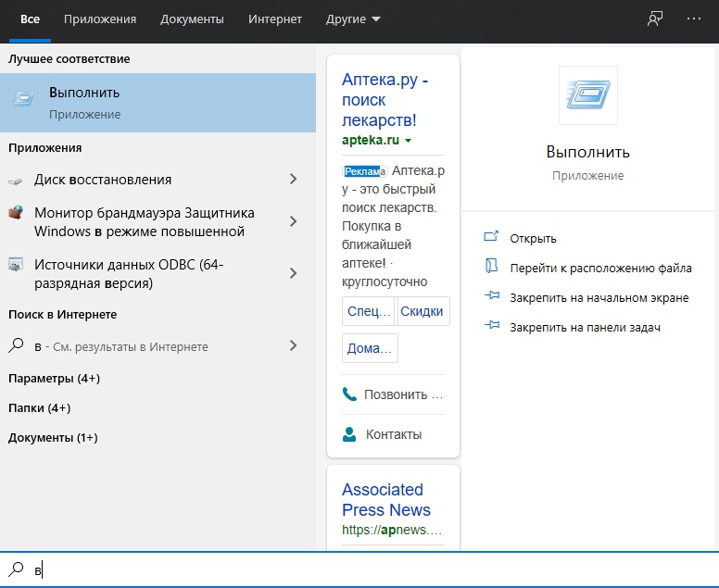The image size is (719, 588).
Task: Click Закрепить на панели задач
Action: (585, 328)
